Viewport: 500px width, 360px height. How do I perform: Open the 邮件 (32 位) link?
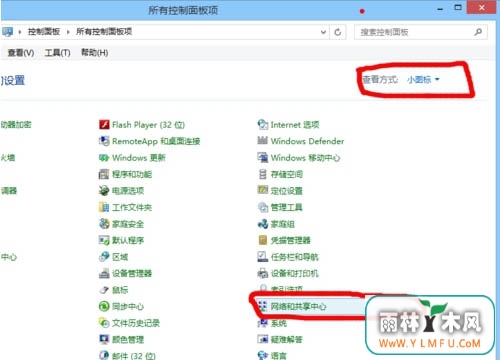coord(134,356)
